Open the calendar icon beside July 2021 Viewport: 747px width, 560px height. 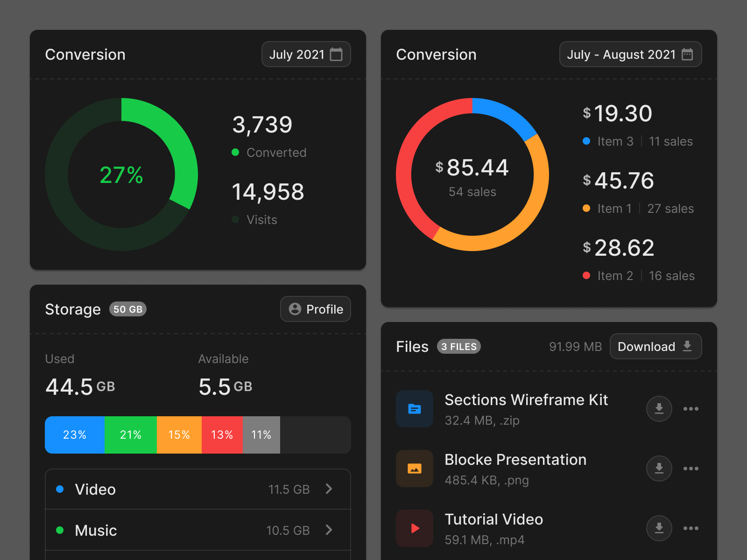click(x=337, y=54)
